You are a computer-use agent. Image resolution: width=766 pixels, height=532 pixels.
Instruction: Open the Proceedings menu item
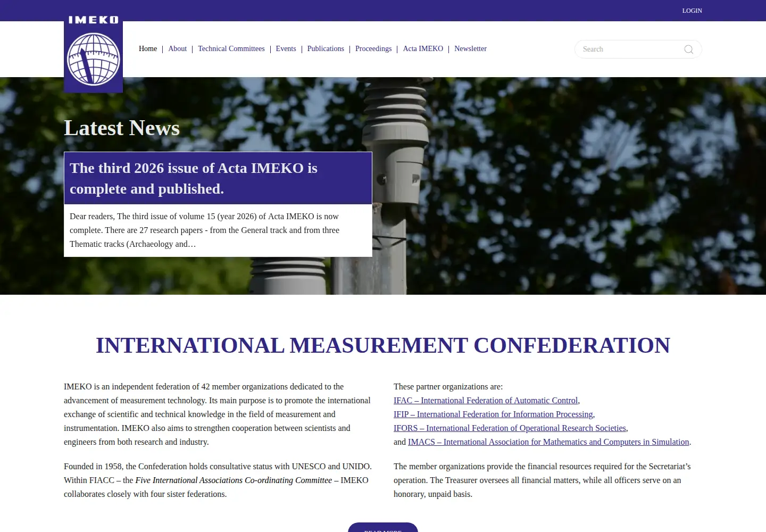point(373,48)
